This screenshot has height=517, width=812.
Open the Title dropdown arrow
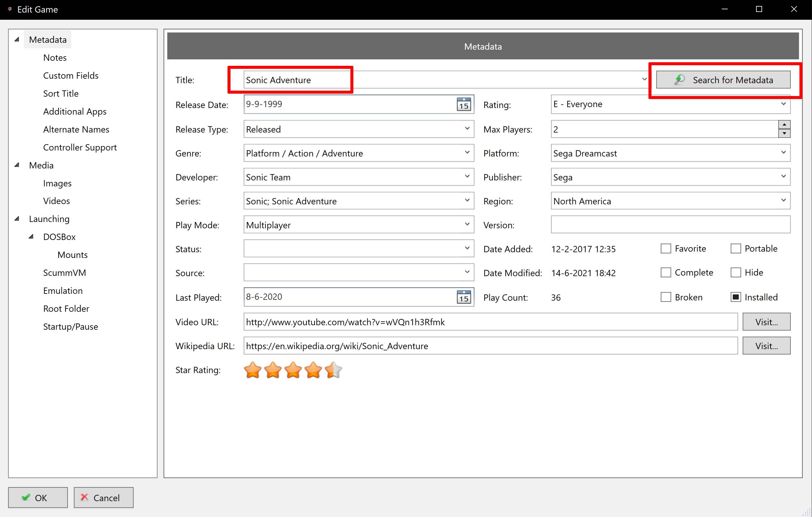click(644, 79)
